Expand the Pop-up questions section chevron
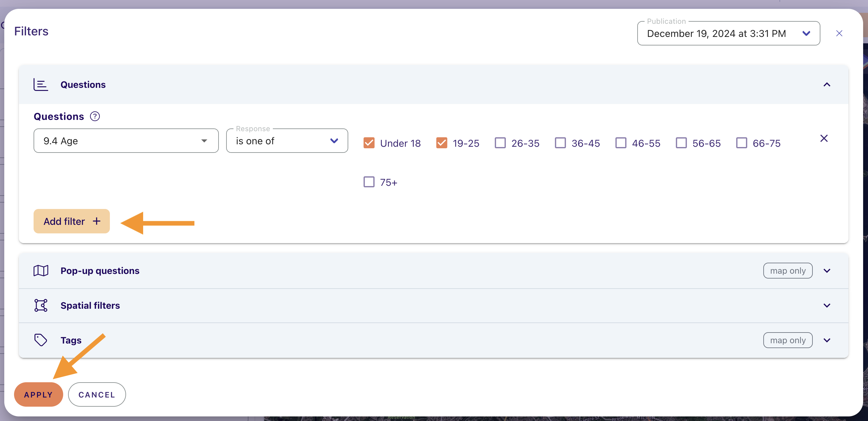The height and width of the screenshot is (421, 868). pyautogui.click(x=827, y=271)
